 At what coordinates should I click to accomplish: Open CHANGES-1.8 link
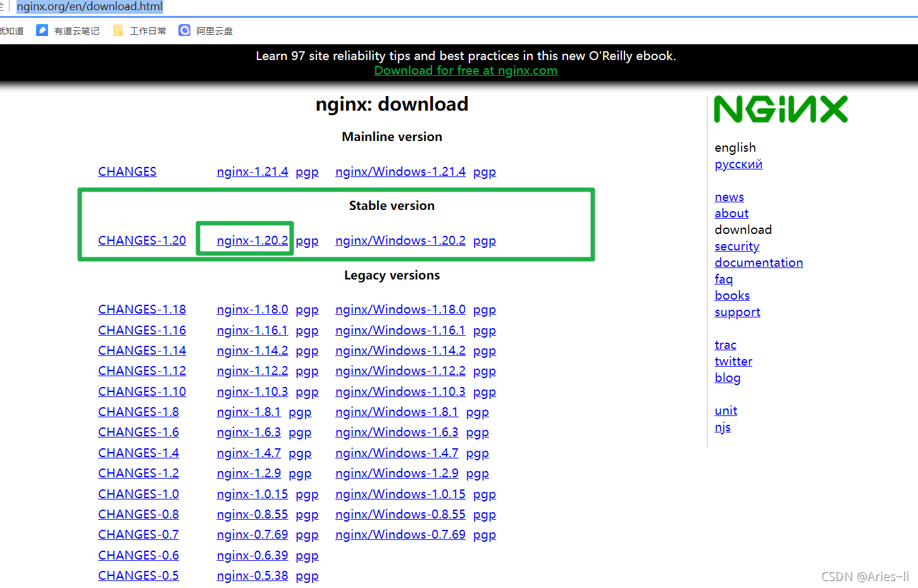pos(139,412)
